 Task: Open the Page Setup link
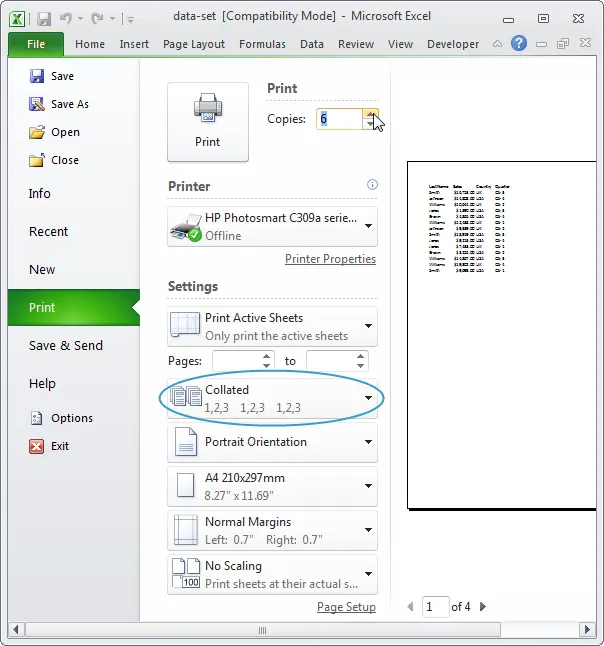coord(346,607)
